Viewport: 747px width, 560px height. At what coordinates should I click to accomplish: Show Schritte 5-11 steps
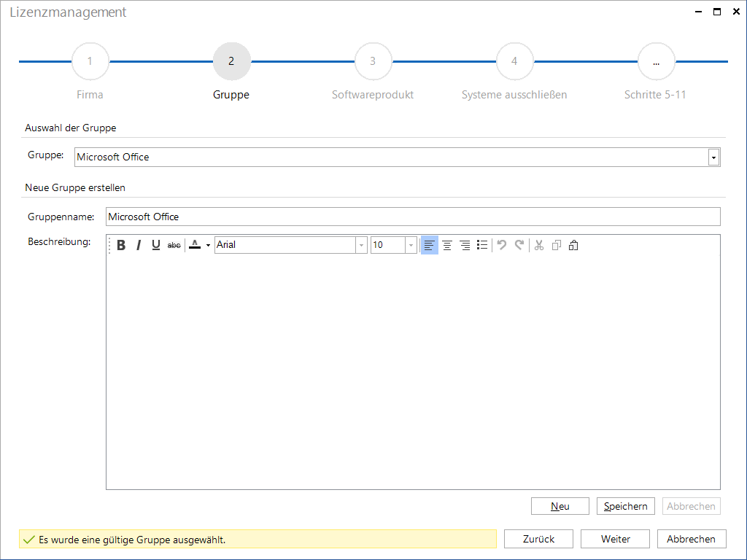point(656,61)
